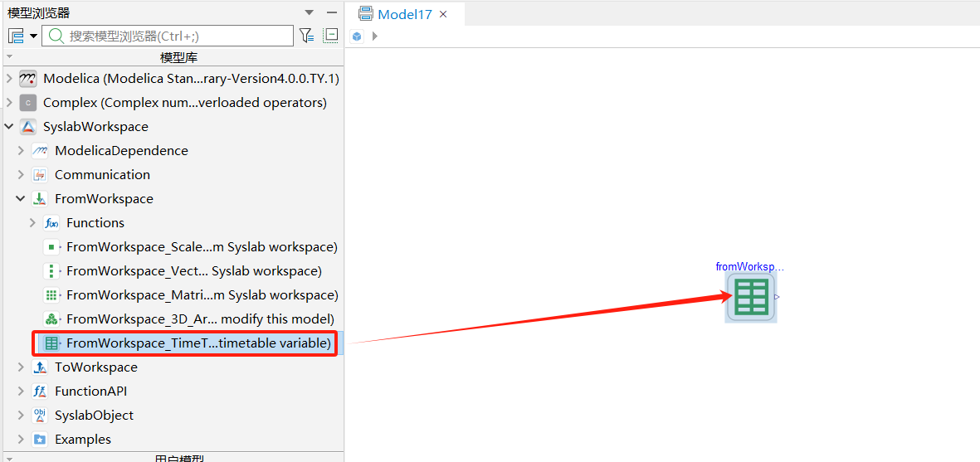The width and height of the screenshot is (980, 462).
Task: Click the '模型浏览器' panel title
Action: (x=39, y=12)
